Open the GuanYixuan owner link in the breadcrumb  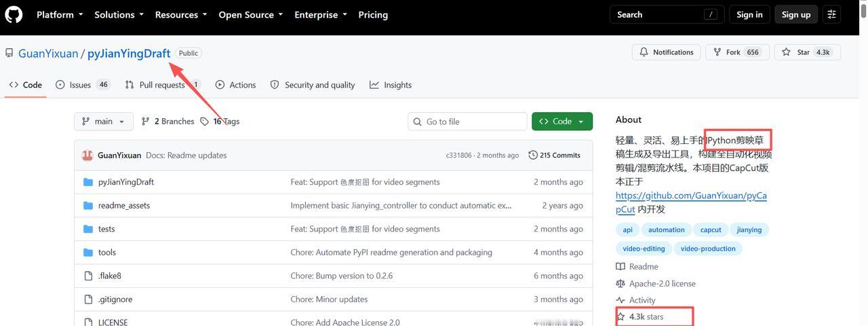coord(48,53)
